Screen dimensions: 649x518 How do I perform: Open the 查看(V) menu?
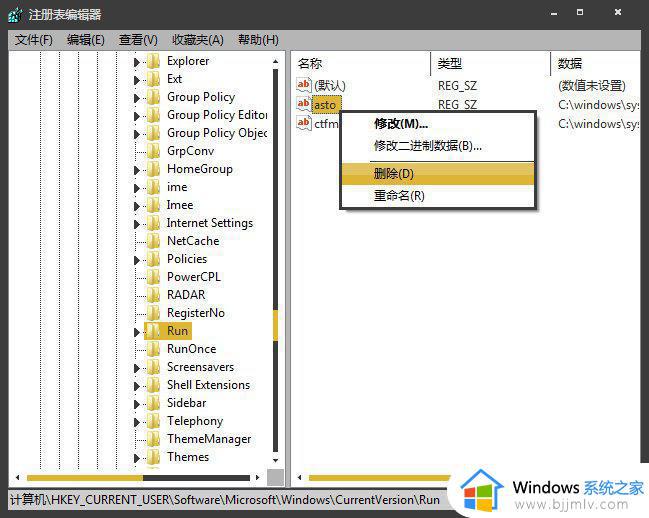pyautogui.click(x=138, y=40)
